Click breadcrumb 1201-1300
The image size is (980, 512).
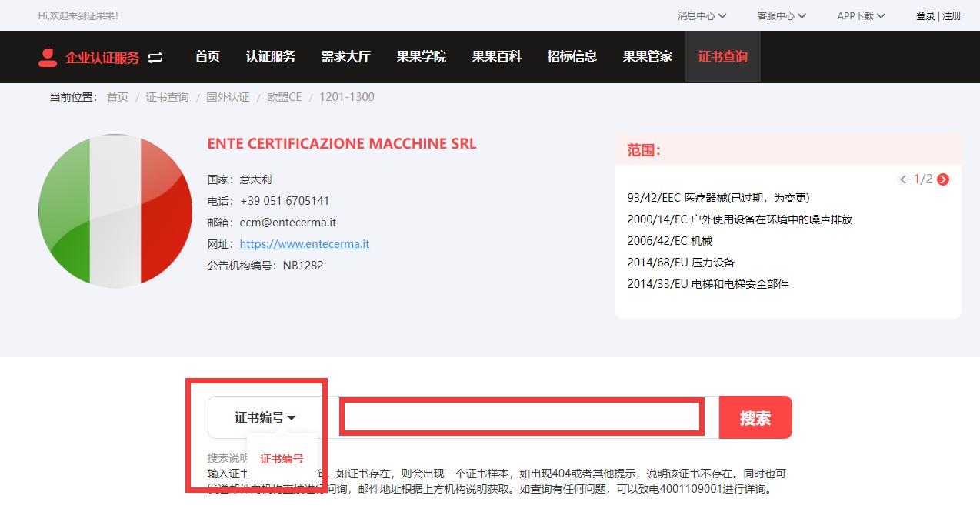pos(347,97)
